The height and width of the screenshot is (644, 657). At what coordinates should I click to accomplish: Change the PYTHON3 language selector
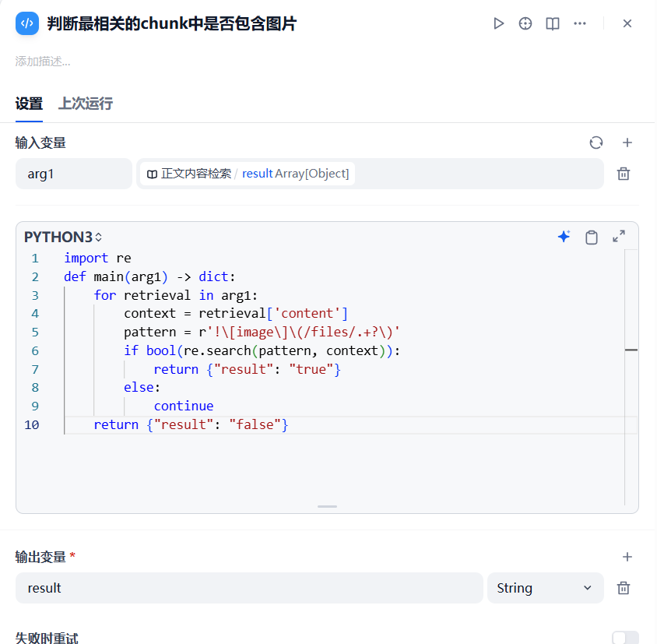tap(63, 238)
